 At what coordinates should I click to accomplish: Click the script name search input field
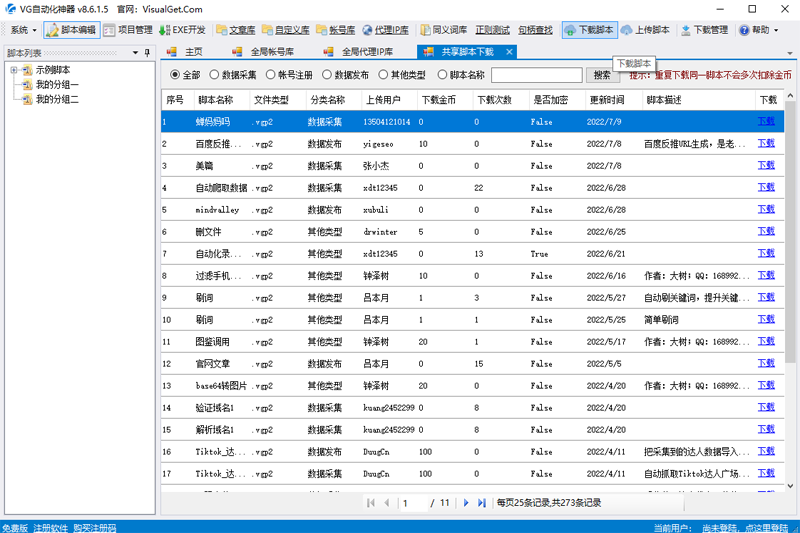[x=536, y=75]
